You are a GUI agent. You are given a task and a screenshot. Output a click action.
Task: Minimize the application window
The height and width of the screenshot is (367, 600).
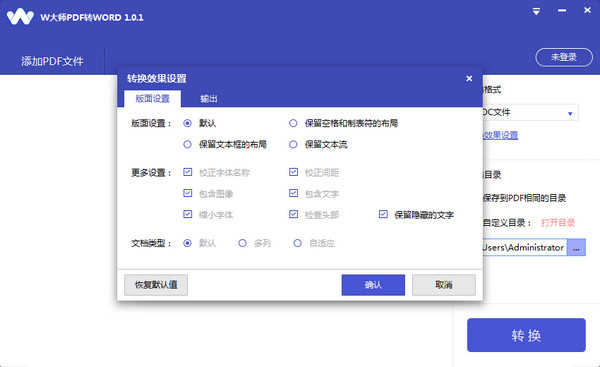562,11
